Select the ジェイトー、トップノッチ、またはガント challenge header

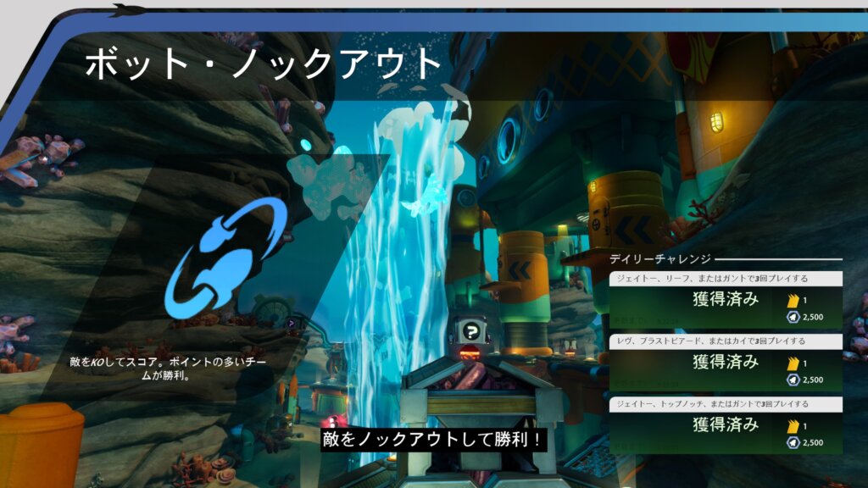click(726, 404)
